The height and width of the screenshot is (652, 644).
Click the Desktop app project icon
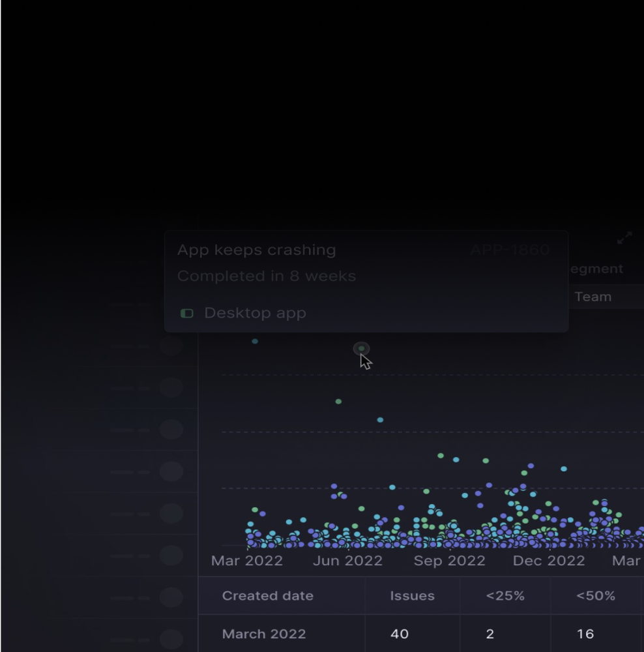(x=187, y=314)
